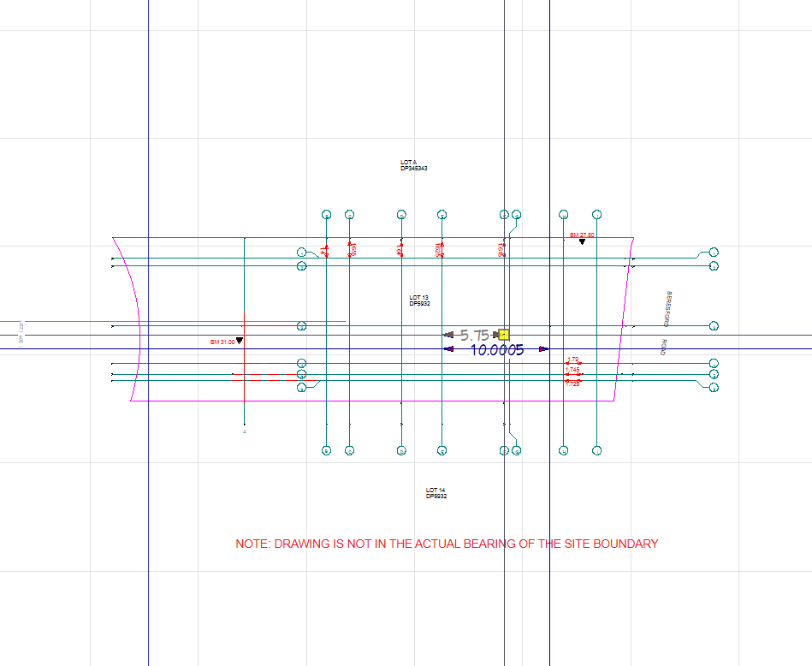Click the left arrowhead of the 5.75 dimension
Viewport: 812px width, 666px height.
pyautogui.click(x=448, y=335)
